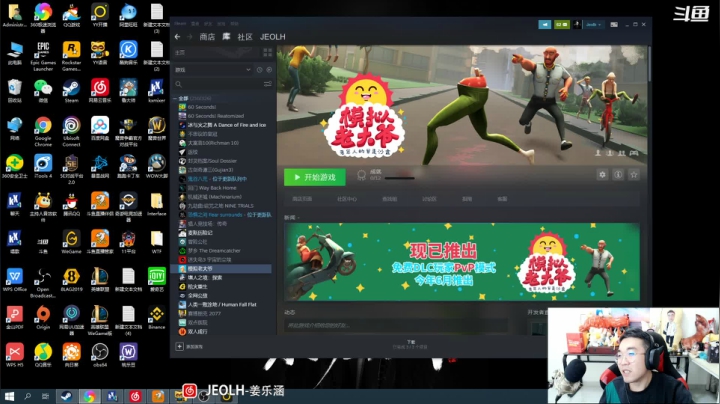Open the 社区 (Community) tab
This screenshot has width=720, height=404.
pos(245,37)
